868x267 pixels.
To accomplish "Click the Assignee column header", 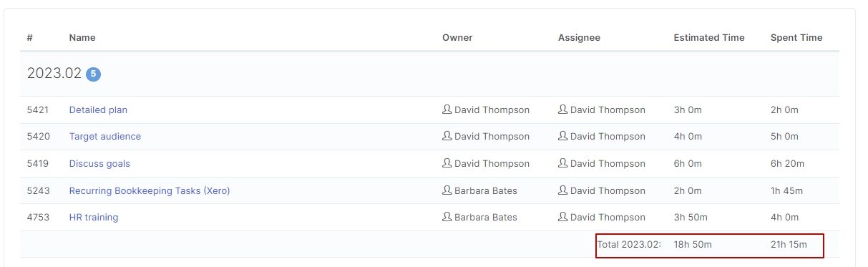I will (x=579, y=37).
